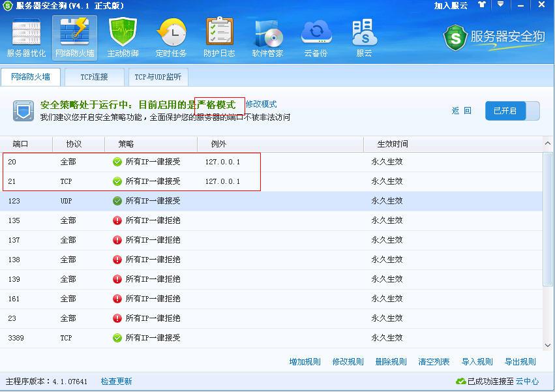This screenshot has height=392, width=555.
Task: Open the 定时任务 clock icon
Action: tap(172, 37)
